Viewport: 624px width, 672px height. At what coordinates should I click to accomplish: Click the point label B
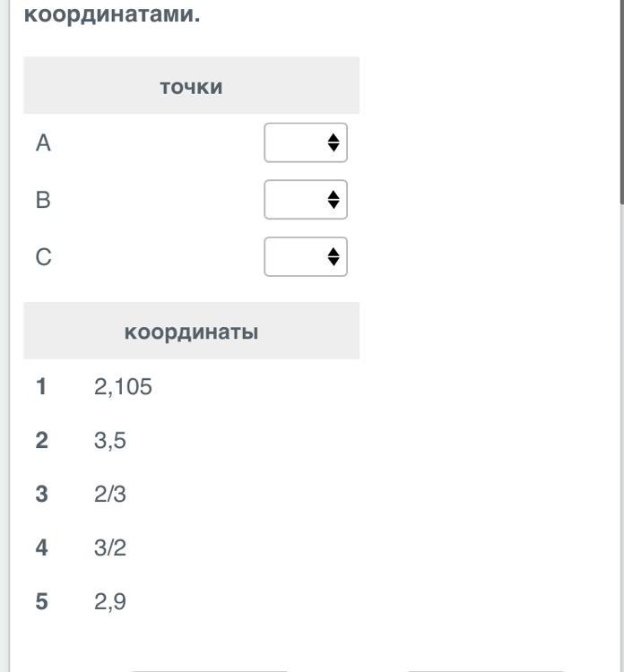click(x=43, y=200)
